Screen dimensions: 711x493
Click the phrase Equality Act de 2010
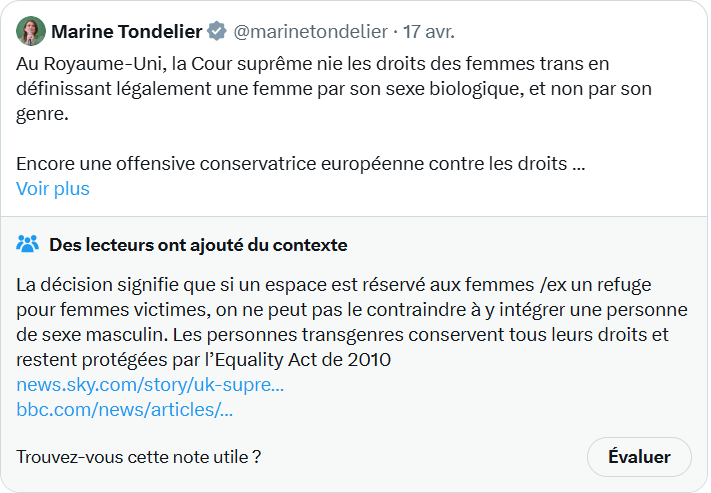pyautogui.click(x=302, y=360)
